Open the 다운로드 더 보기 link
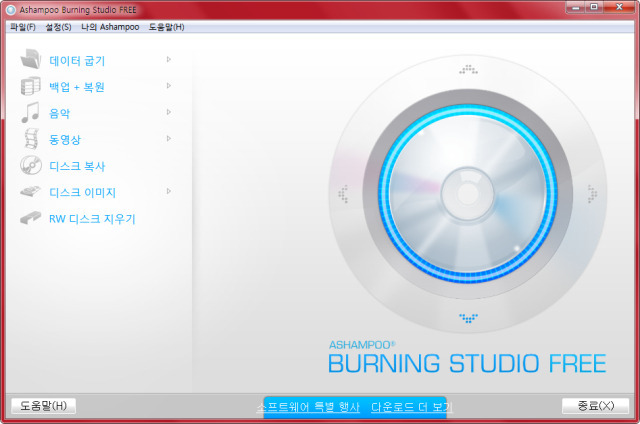The image size is (640, 424). (412, 407)
